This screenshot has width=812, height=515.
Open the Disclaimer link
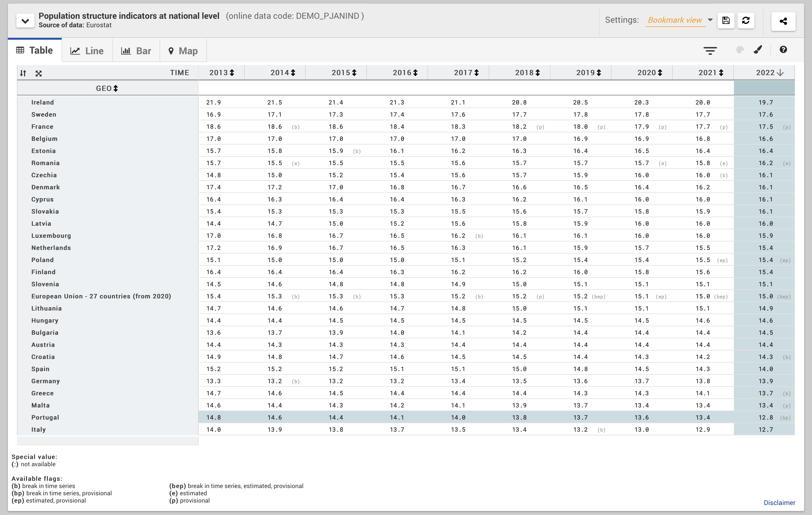779,503
